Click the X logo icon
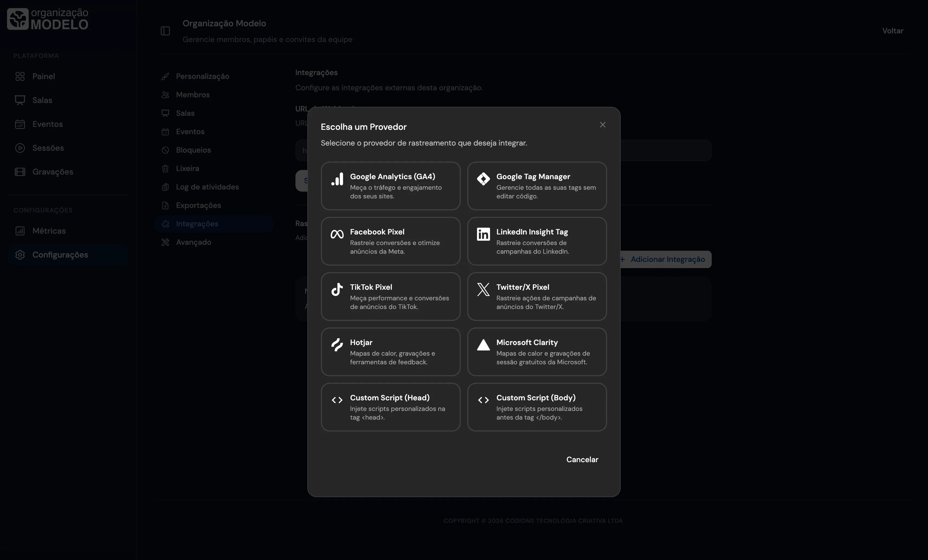The image size is (928, 560). (x=483, y=289)
